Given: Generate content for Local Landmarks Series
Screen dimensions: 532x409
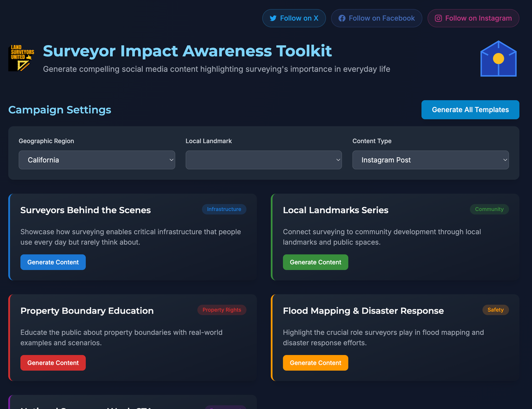Looking at the screenshot, I should [x=315, y=262].
